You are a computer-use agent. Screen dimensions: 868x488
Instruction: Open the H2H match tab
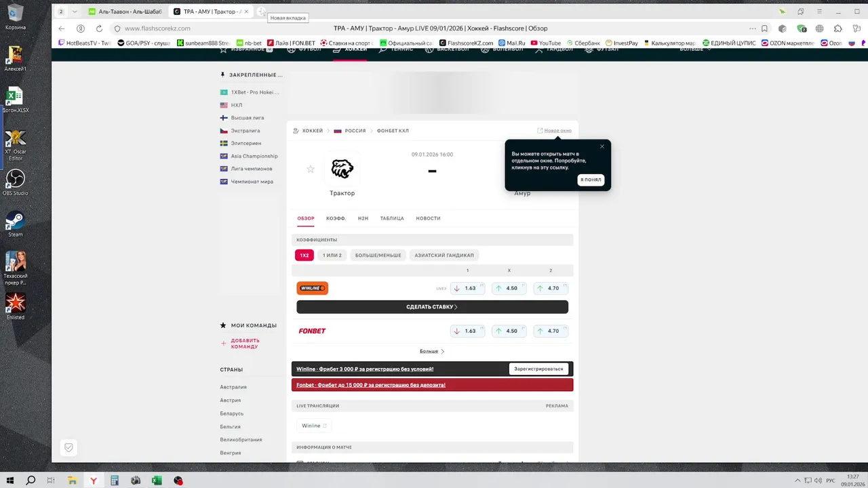[363, 218]
